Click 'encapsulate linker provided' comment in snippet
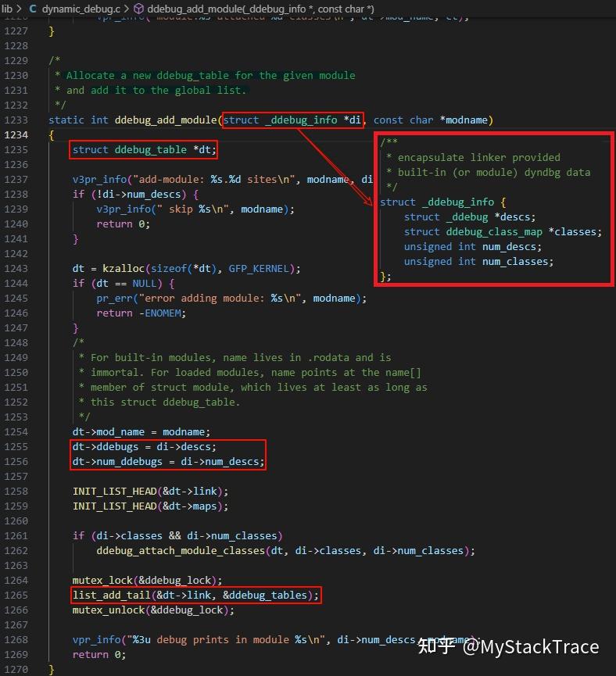616x676 pixels. tap(479, 157)
